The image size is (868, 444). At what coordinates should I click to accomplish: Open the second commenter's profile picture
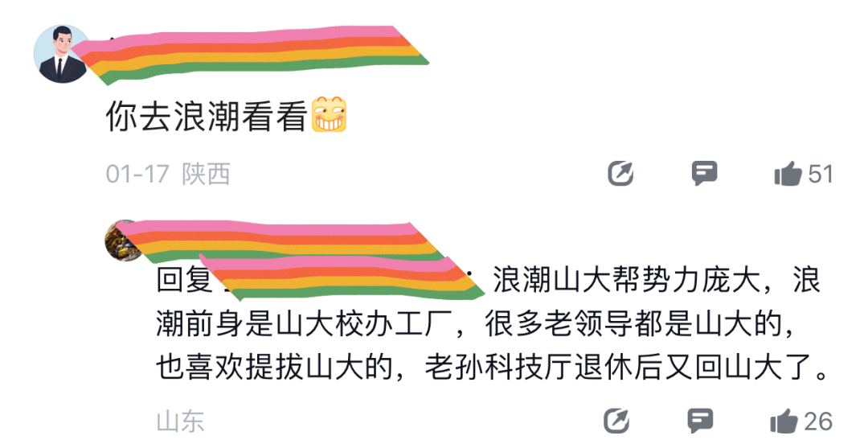(122, 240)
